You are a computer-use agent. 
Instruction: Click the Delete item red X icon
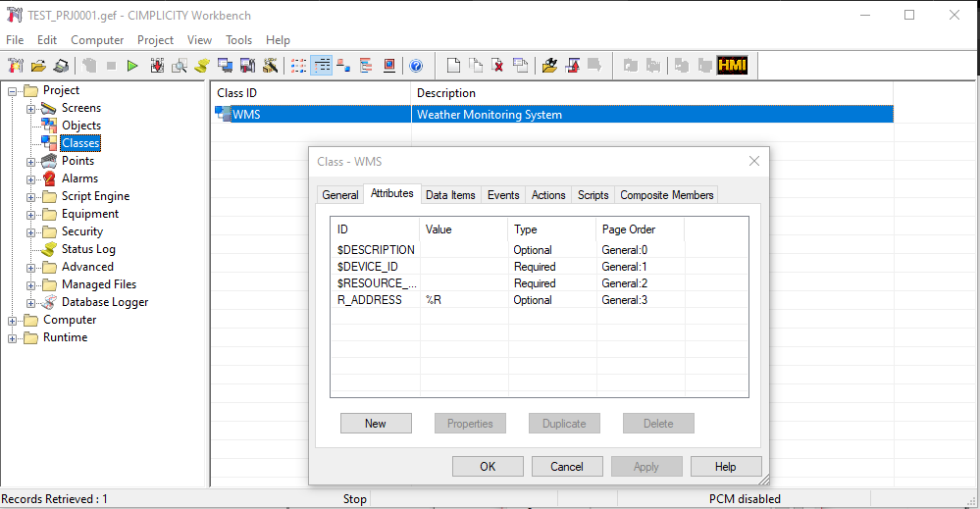click(497, 66)
